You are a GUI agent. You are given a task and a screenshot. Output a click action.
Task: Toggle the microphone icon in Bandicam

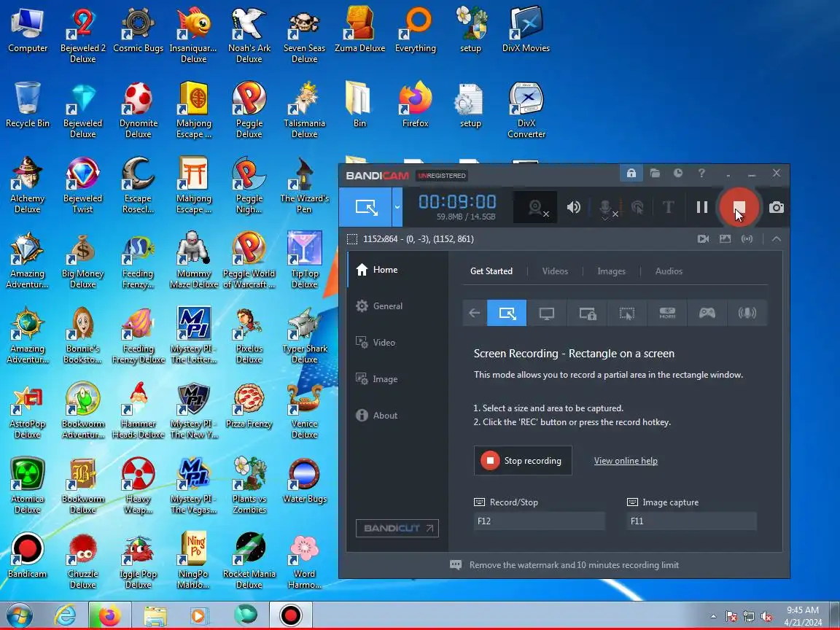click(607, 208)
